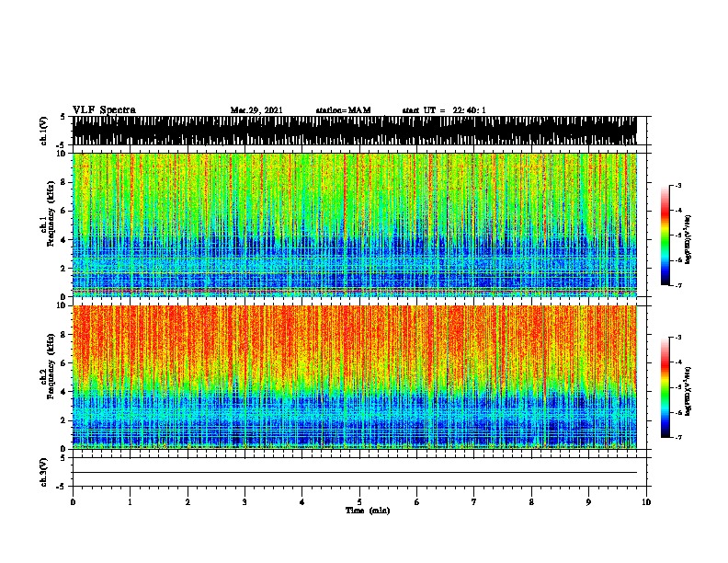Click the ch.1 spectrogram color bar
The image size is (728, 563).
point(665,236)
